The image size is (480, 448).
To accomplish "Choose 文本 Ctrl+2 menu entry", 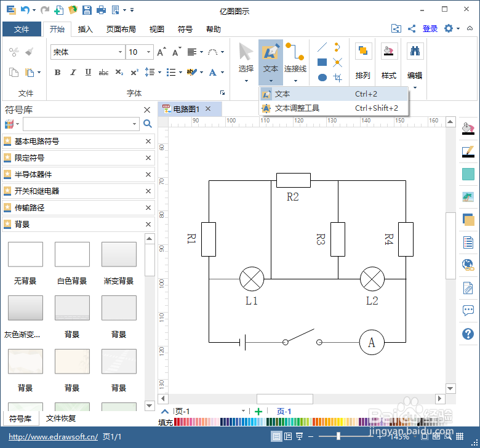I will click(x=334, y=94).
